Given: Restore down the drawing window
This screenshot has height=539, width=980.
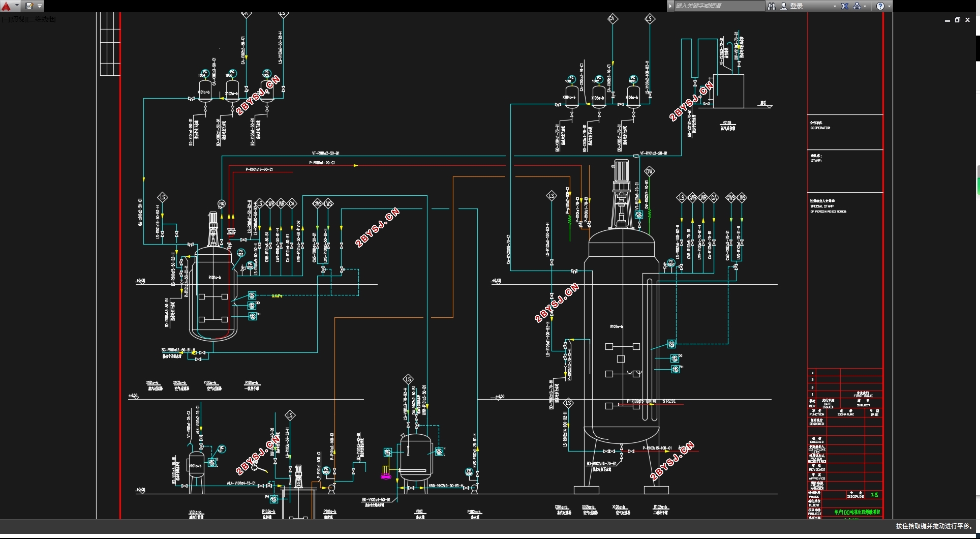Looking at the screenshot, I should pyautogui.click(x=957, y=20).
